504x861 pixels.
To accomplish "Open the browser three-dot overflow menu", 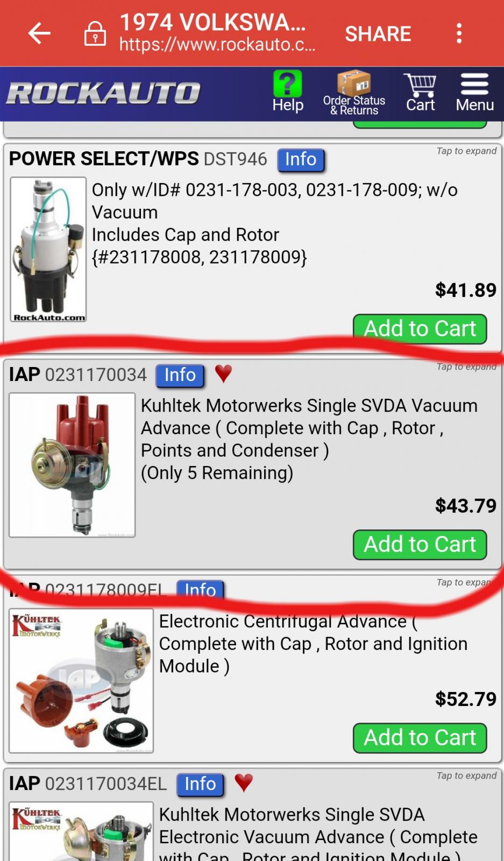I will tap(459, 33).
